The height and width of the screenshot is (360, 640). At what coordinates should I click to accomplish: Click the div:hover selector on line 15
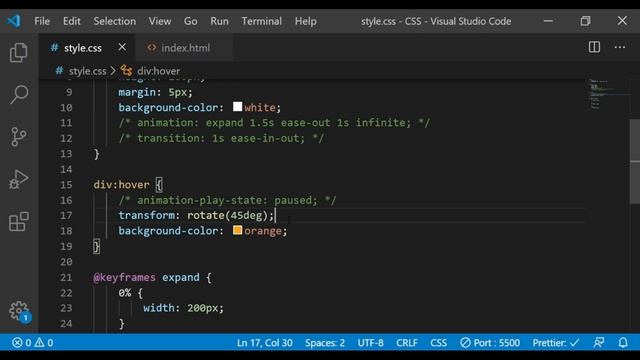coord(122,185)
